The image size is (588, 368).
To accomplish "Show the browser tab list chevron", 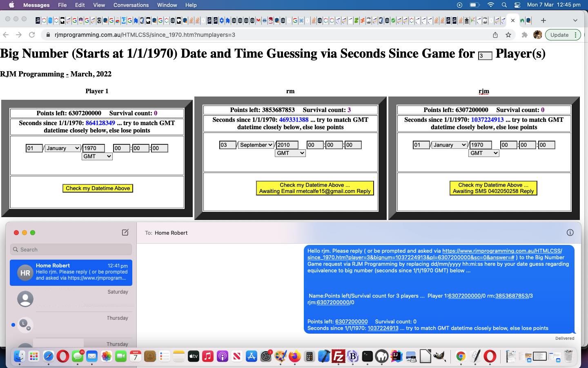I will pos(575,20).
